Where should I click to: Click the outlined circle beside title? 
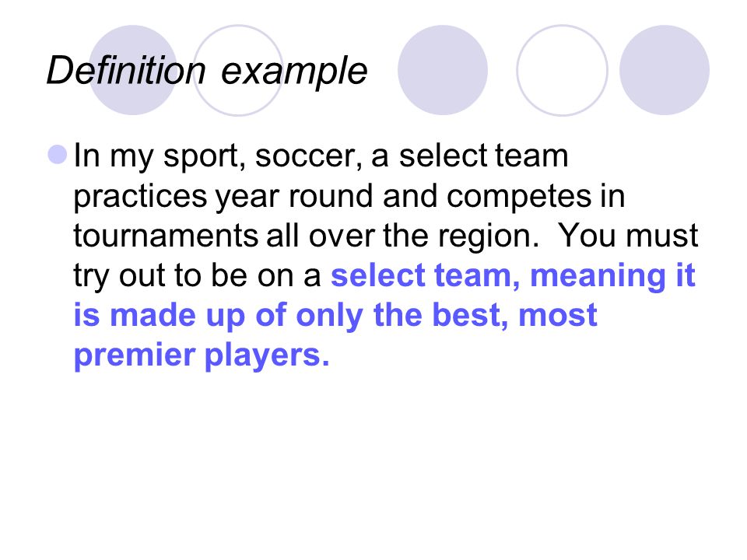[238, 70]
